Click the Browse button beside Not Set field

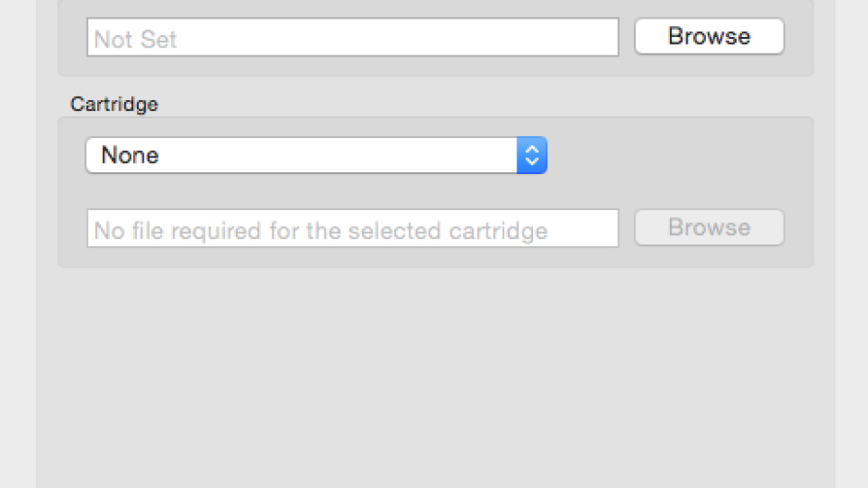point(709,36)
